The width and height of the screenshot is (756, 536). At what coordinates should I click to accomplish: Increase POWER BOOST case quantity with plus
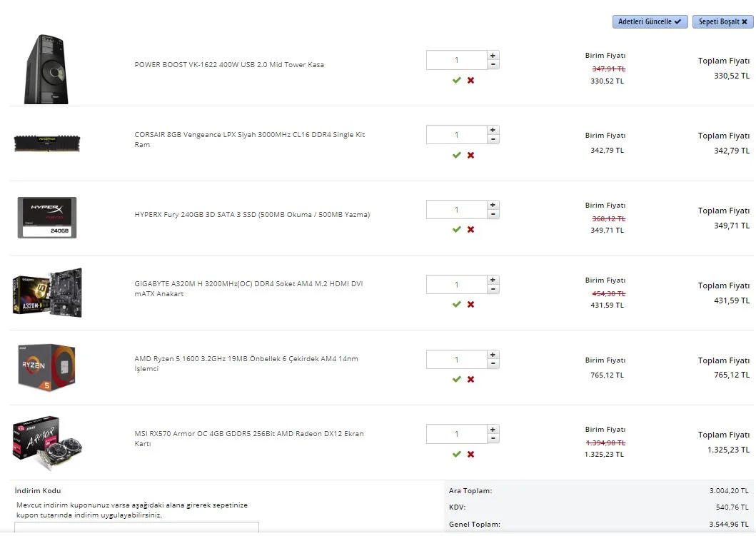tap(493, 55)
